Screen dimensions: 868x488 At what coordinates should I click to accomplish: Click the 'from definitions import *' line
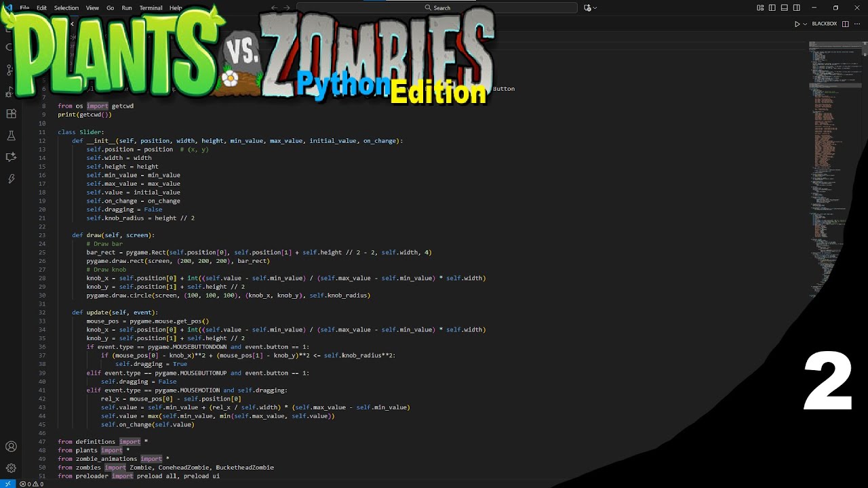pyautogui.click(x=102, y=442)
